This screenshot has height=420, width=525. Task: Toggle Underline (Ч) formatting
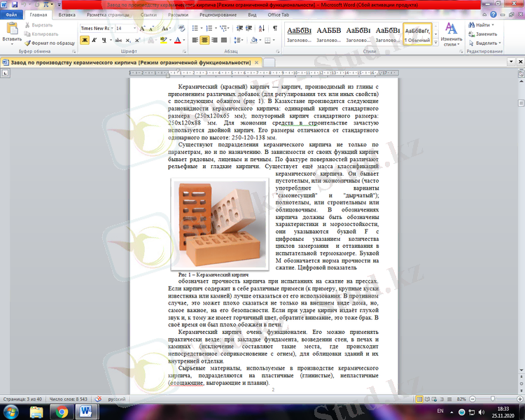[104, 40]
